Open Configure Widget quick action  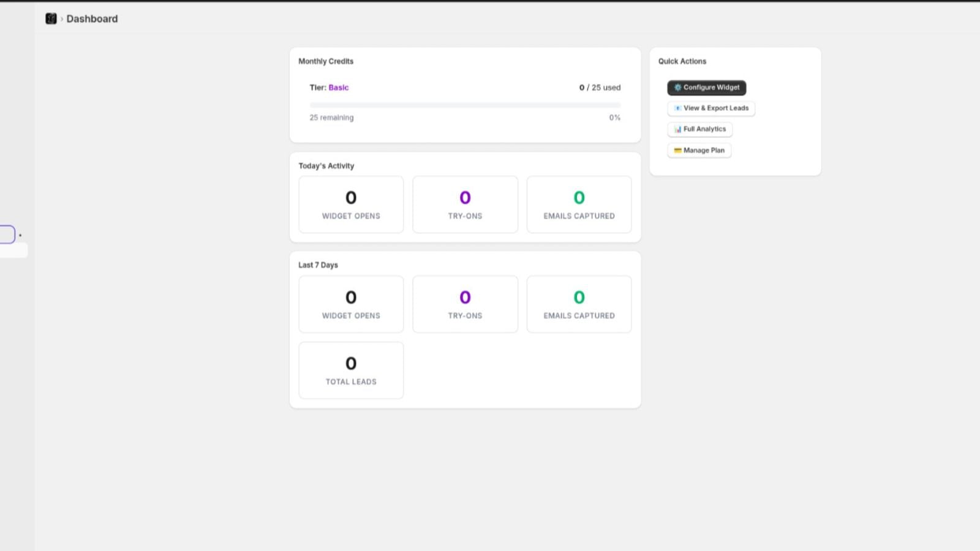[707, 88]
